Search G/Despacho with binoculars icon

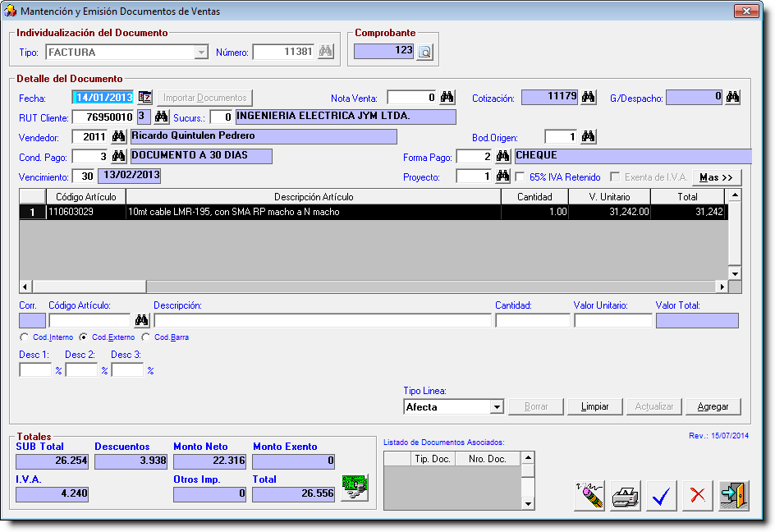coord(732,97)
